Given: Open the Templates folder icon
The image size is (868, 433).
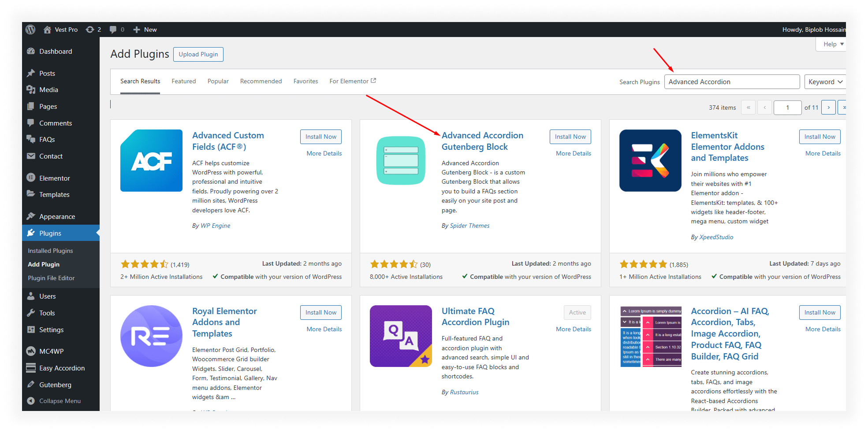Looking at the screenshot, I should click(x=31, y=194).
